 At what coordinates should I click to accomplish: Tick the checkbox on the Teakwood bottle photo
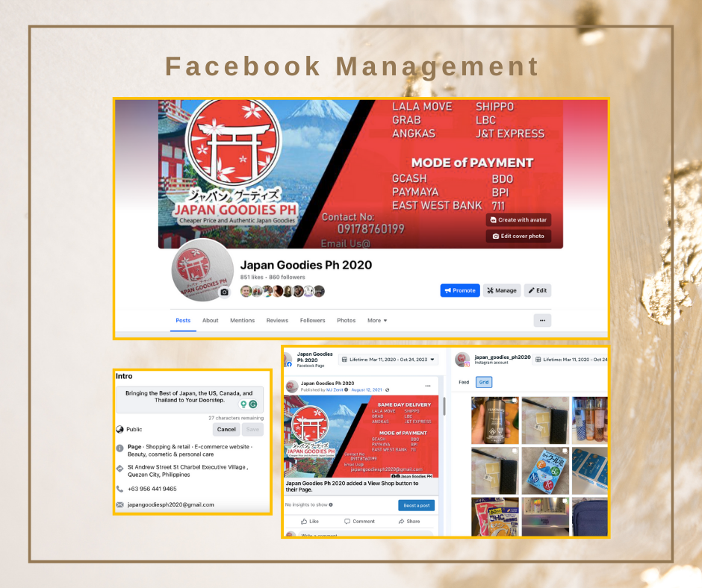pos(515,401)
